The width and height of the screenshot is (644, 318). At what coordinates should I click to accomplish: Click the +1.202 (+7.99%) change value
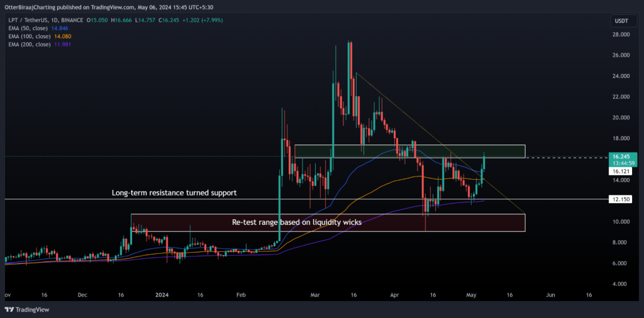(201, 20)
